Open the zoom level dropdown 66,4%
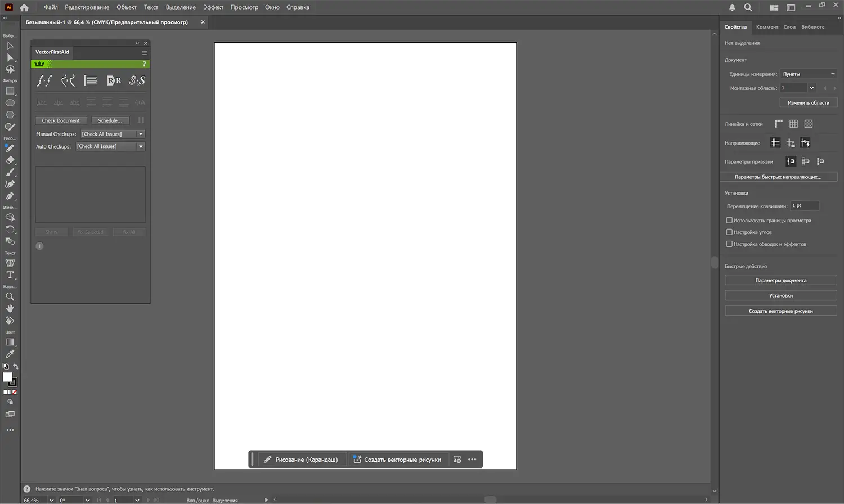 tap(51, 500)
